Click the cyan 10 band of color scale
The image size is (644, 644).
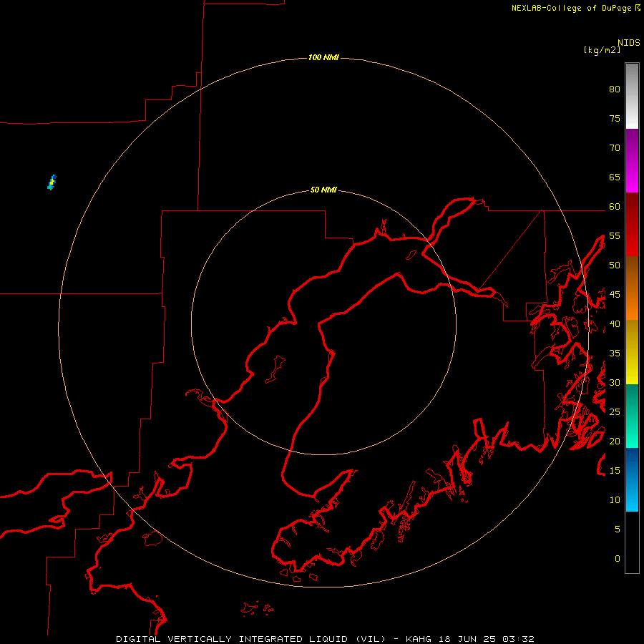coord(632,499)
